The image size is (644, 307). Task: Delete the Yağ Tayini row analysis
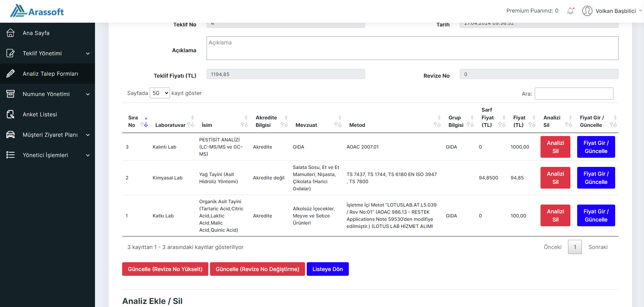tap(555, 178)
